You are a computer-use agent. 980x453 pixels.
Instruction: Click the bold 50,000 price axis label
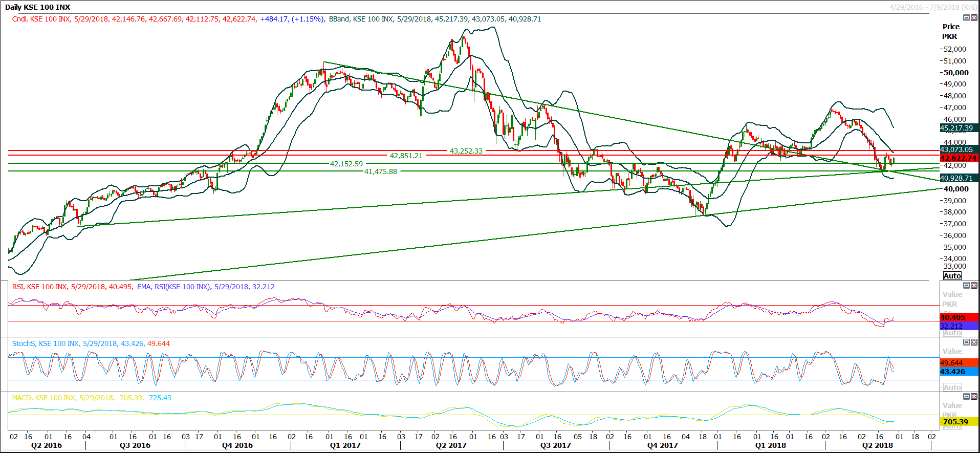click(956, 73)
